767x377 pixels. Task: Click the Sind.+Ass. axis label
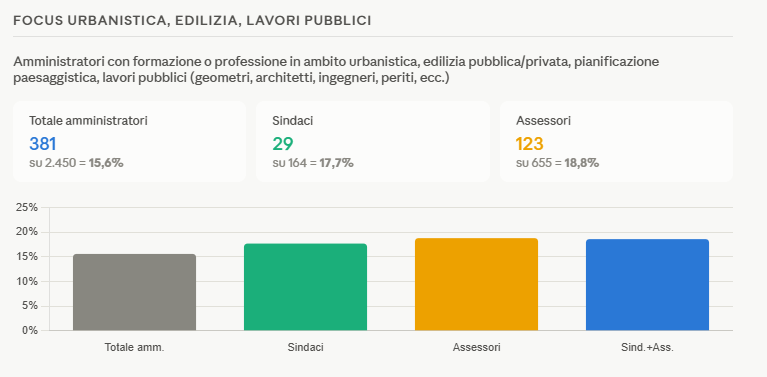647,348
